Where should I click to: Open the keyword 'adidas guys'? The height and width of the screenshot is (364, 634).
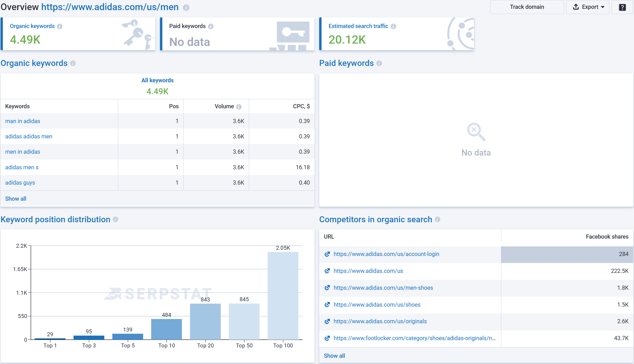[20, 183]
